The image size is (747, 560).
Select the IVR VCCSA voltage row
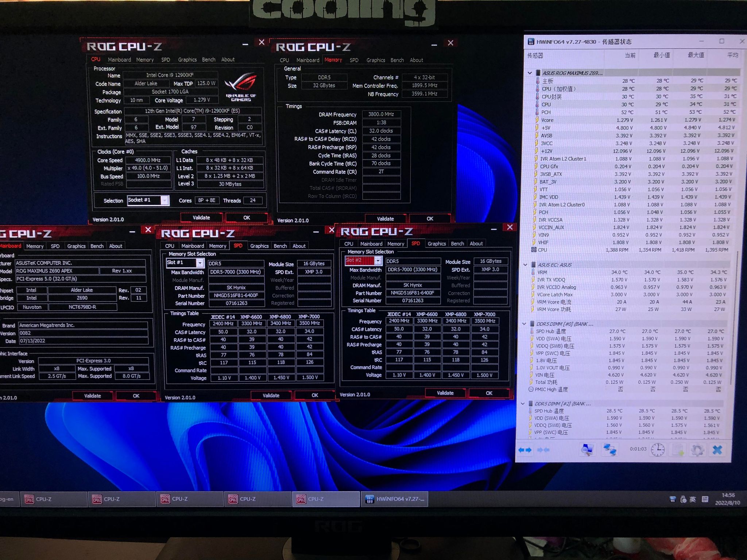click(x=635, y=220)
